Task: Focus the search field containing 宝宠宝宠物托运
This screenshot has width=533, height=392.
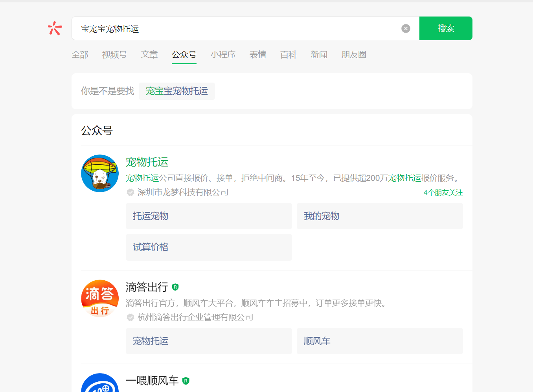Action: [x=245, y=28]
